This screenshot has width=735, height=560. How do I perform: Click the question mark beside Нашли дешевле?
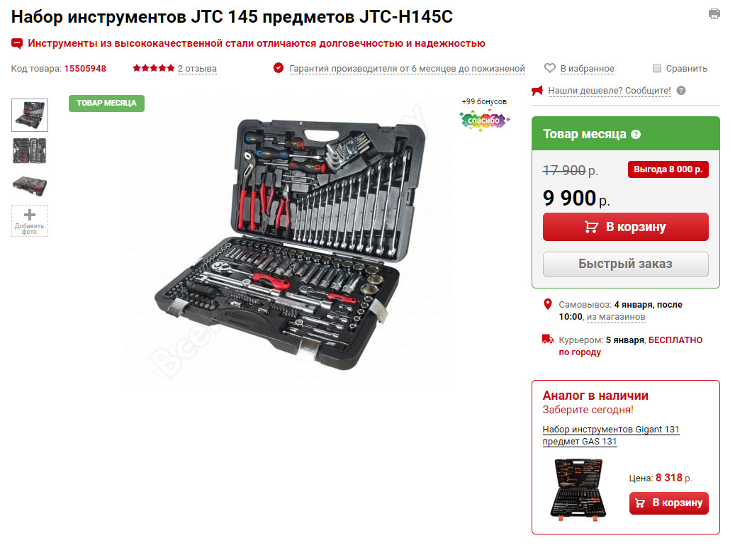click(681, 91)
